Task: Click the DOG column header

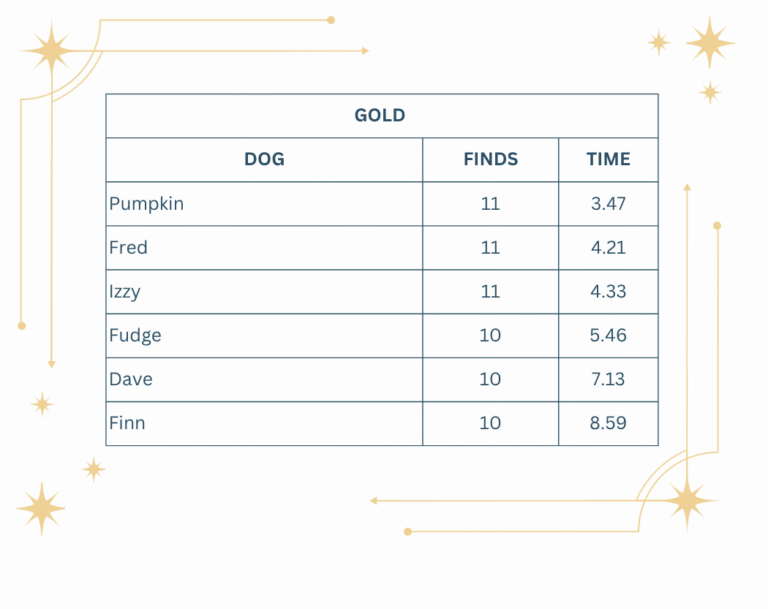Action: [264, 160]
